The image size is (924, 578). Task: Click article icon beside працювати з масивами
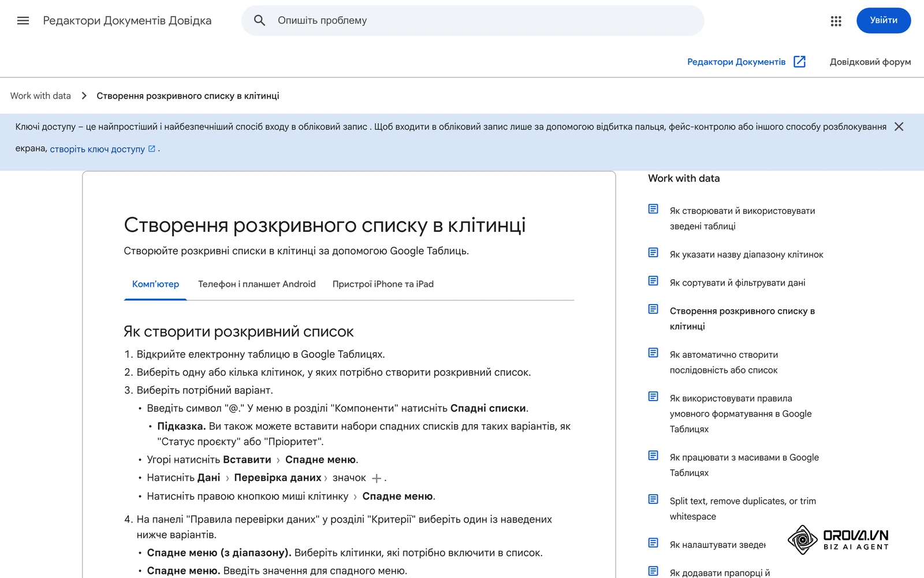pyautogui.click(x=653, y=455)
